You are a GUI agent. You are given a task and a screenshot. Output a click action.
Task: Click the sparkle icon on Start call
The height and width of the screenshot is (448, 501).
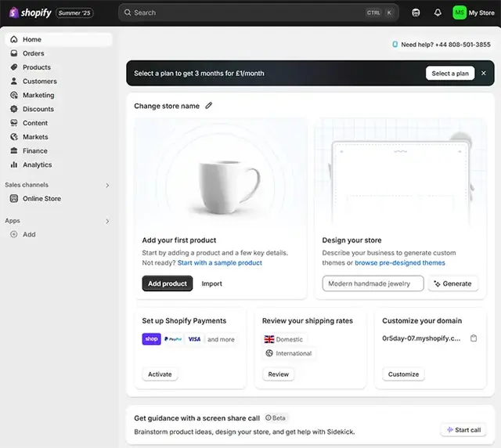click(x=450, y=430)
